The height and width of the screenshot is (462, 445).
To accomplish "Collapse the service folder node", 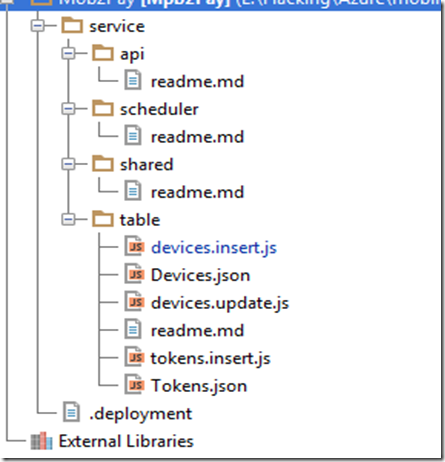I will click(37, 26).
